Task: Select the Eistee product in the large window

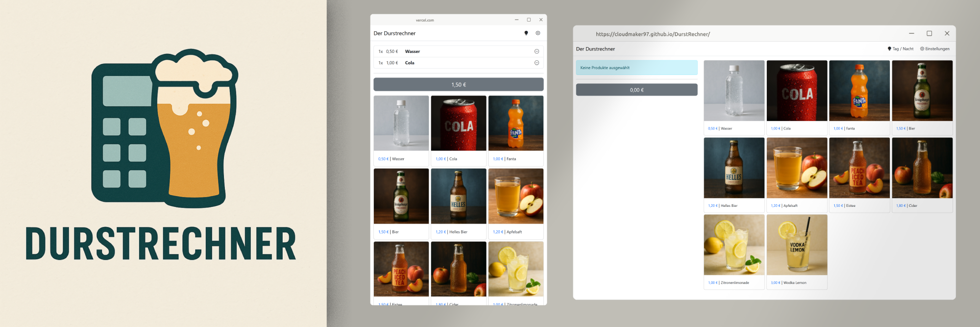Action: [859, 168]
